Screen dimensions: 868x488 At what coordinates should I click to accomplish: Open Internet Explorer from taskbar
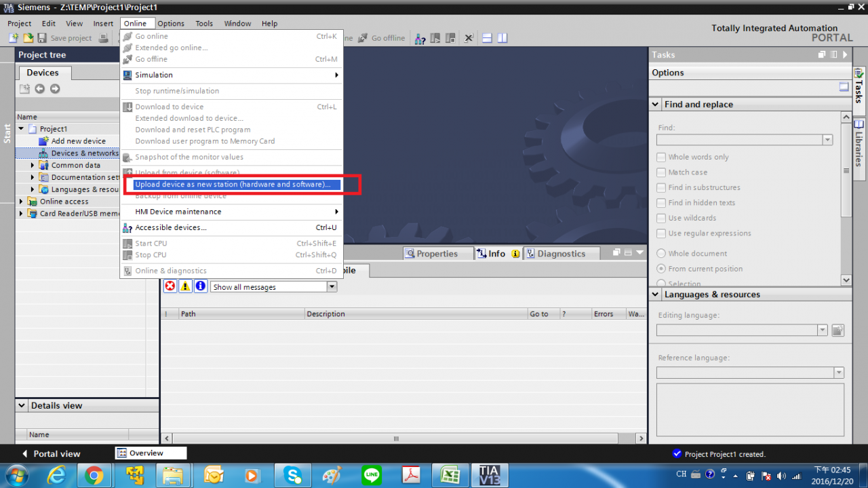click(x=56, y=475)
